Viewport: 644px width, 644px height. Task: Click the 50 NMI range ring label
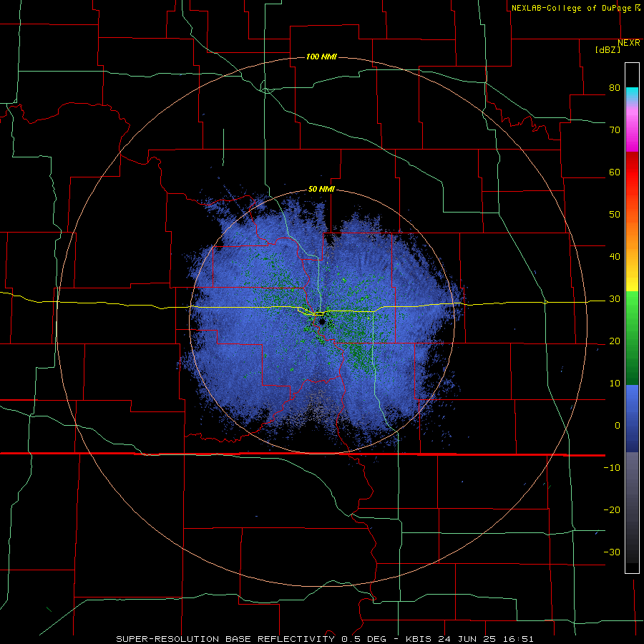[x=321, y=190]
